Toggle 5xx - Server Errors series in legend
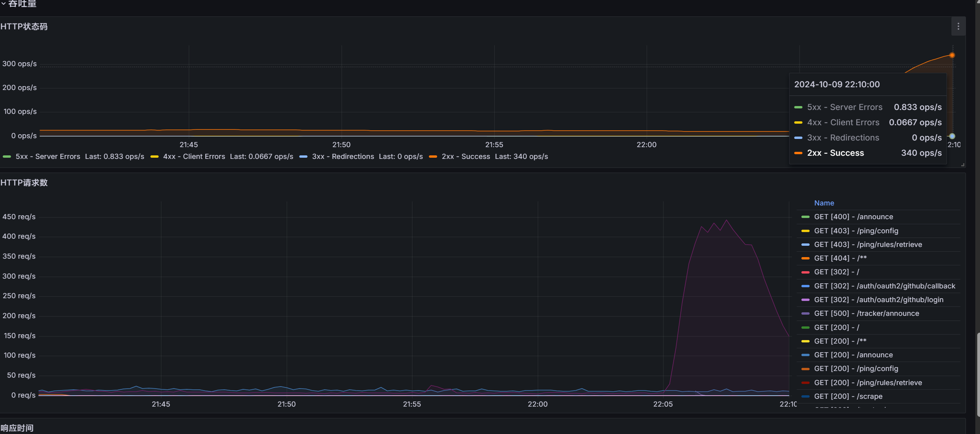This screenshot has height=434, width=980. (x=47, y=157)
